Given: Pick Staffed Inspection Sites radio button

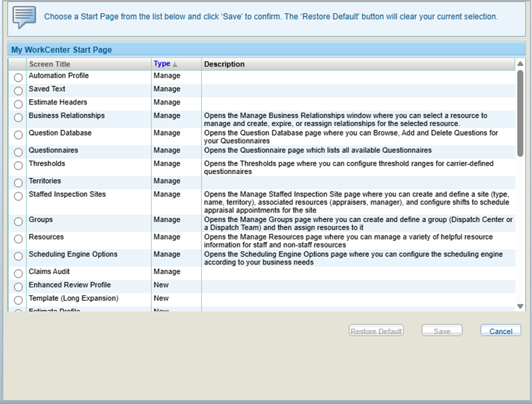Looking at the screenshot, I should (18, 196).
